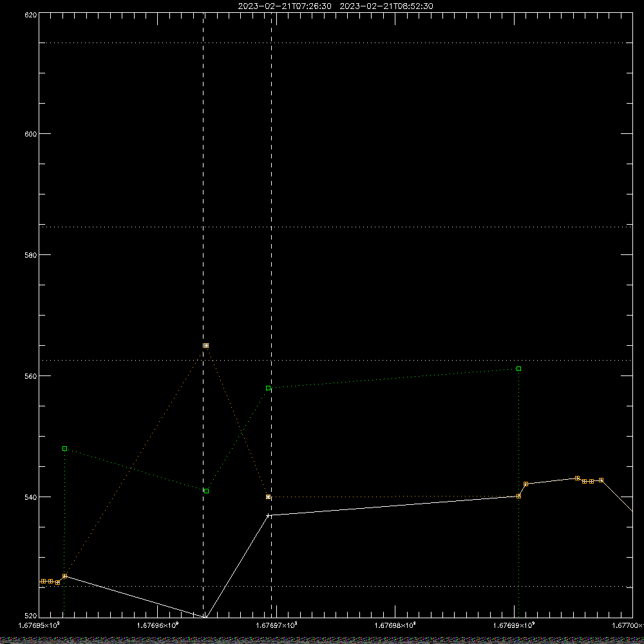This screenshot has width=644, height=644.
Task: Click the 1.67698×10⁹ x-axis label
Action: click(x=395, y=625)
